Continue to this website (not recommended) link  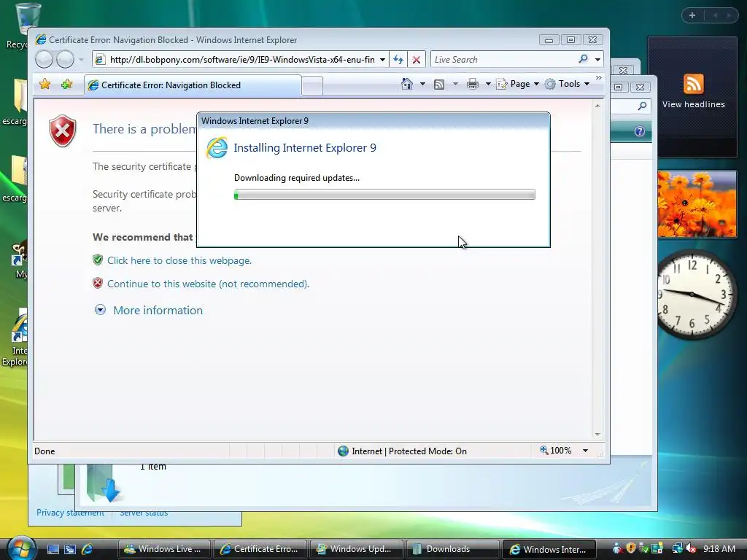[208, 284]
